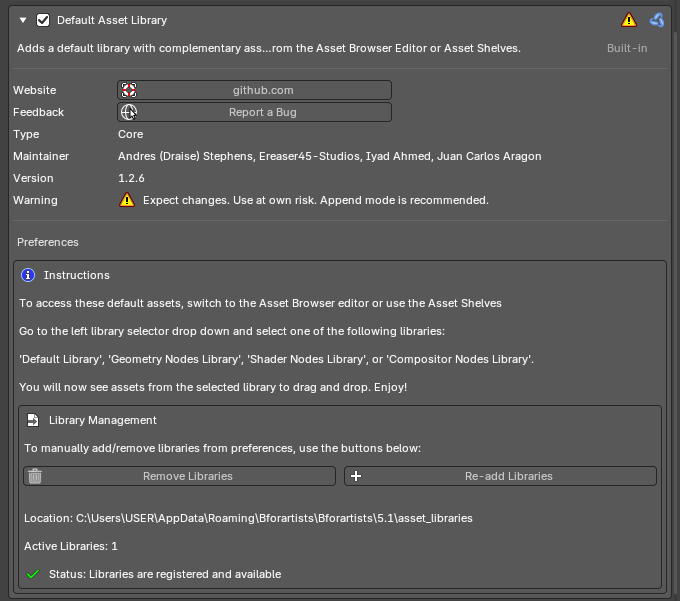Click the globe icon beside Report a Bug
Image resolution: width=680 pixels, height=601 pixels.
click(129, 112)
